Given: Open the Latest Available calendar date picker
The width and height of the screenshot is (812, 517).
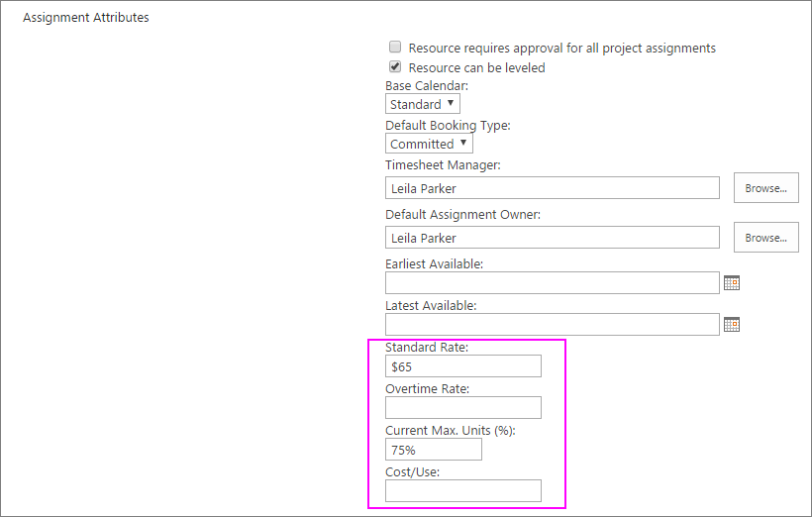Looking at the screenshot, I should coord(732,324).
